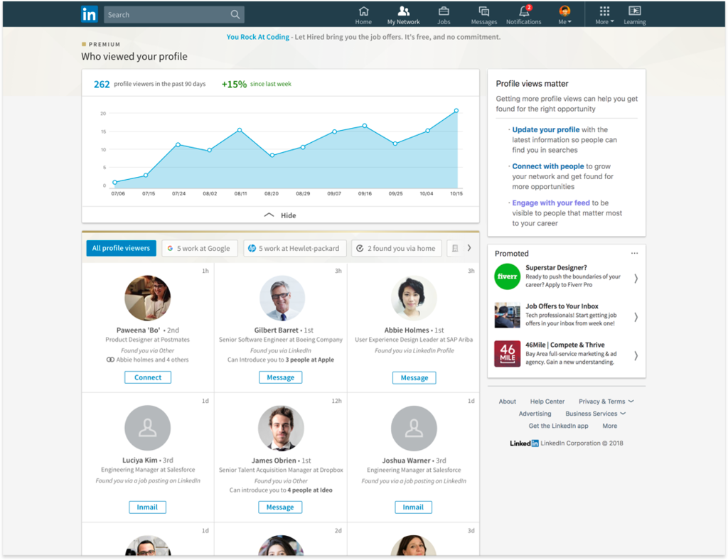Collapse the chart with Hide chevron
Viewport: 728px width, 560px height.
pos(269,215)
